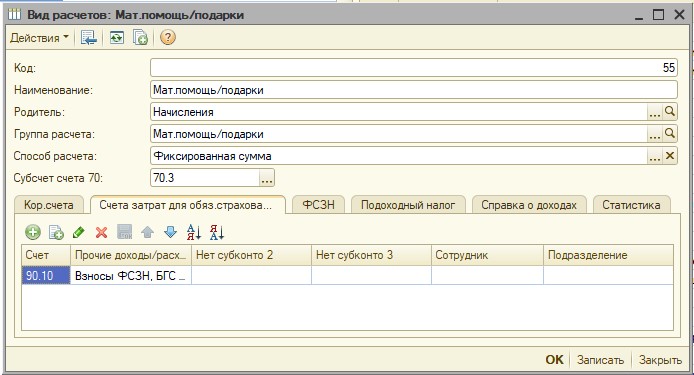
Task: Click the Нет субконто 2 column header
Action: [x=251, y=255]
